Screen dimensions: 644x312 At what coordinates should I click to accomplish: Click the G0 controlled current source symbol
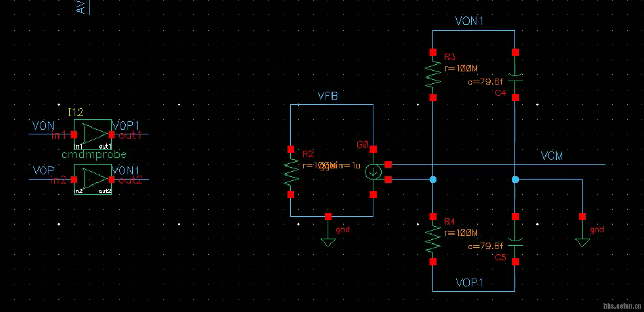[x=373, y=171]
